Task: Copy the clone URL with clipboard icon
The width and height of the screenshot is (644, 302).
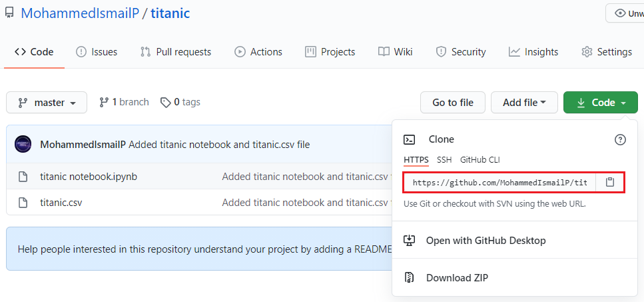Action: (609, 182)
